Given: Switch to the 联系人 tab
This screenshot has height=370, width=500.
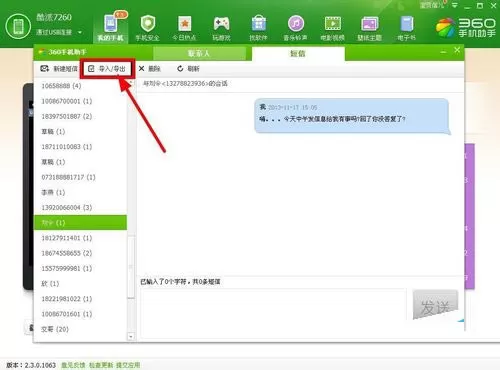Looking at the screenshot, I should [x=199, y=53].
